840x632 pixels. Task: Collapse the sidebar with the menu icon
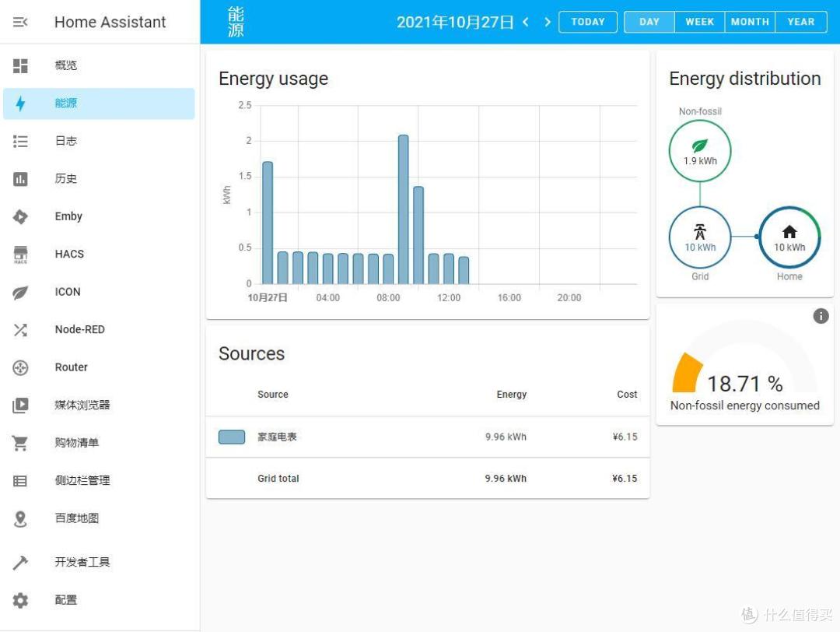point(19,22)
